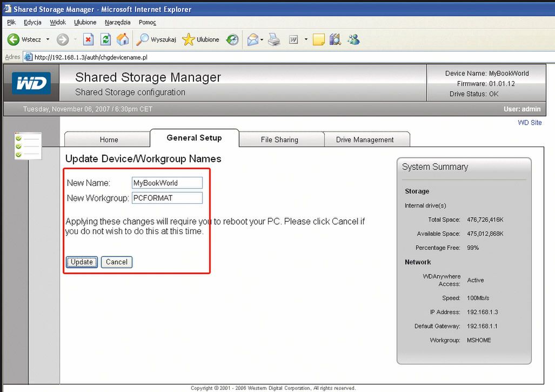Click the yellow note Discuss icon
Screen dimensions: 555x392
318,39
